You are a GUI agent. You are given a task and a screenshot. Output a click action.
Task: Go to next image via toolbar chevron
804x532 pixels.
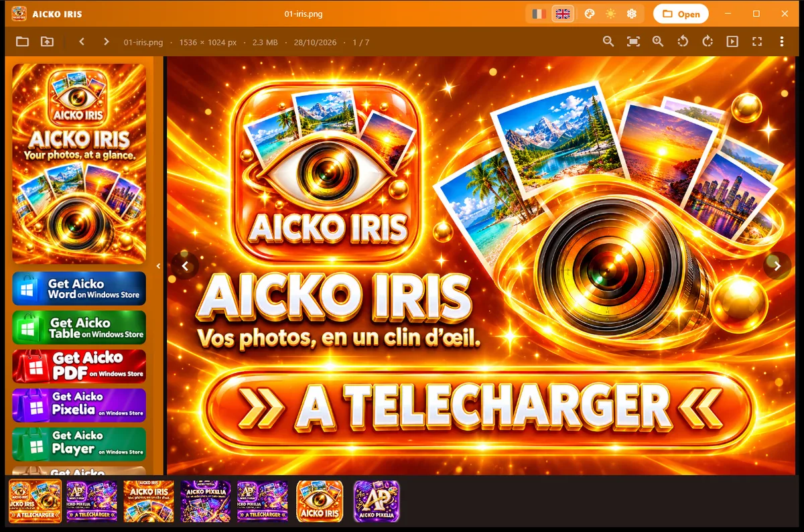click(x=106, y=42)
